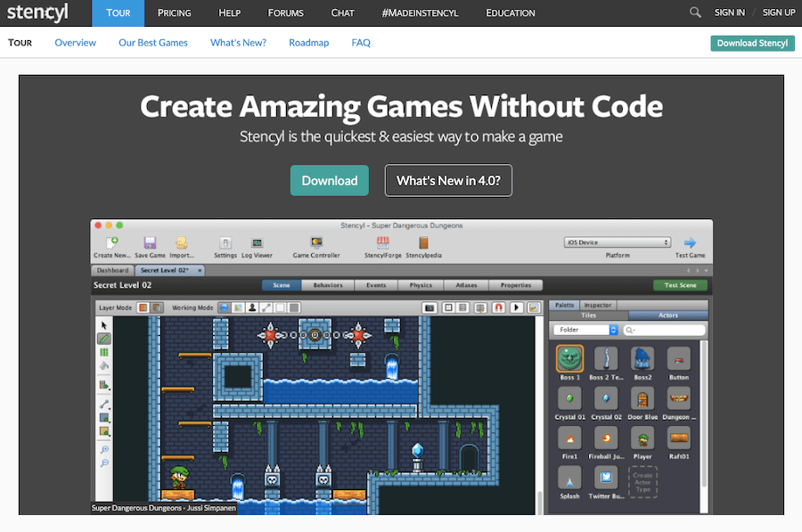Switch to the Atlases tab
The width and height of the screenshot is (802, 532).
tap(466, 285)
